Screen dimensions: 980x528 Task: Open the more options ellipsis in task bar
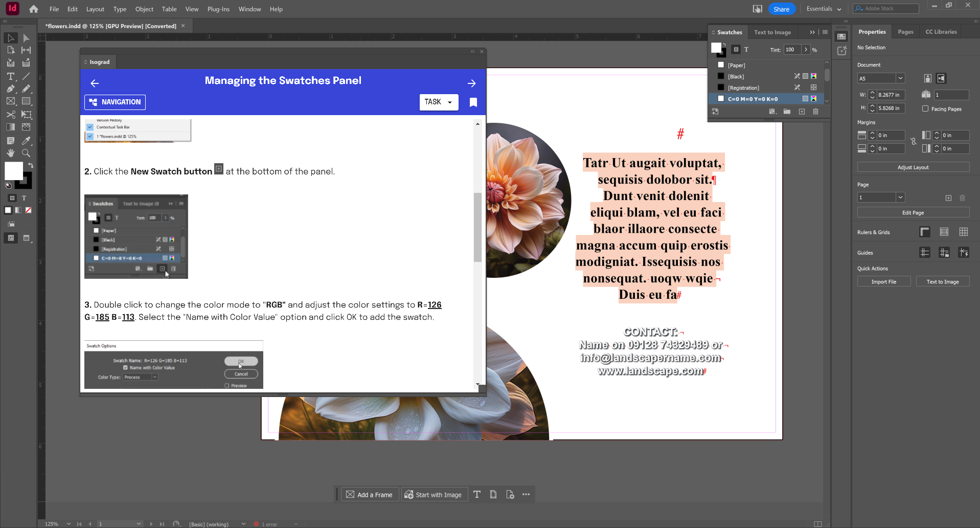[526, 494]
